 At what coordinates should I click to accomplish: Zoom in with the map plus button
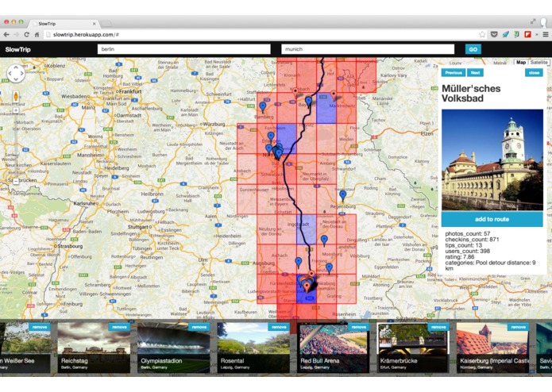click(16, 111)
